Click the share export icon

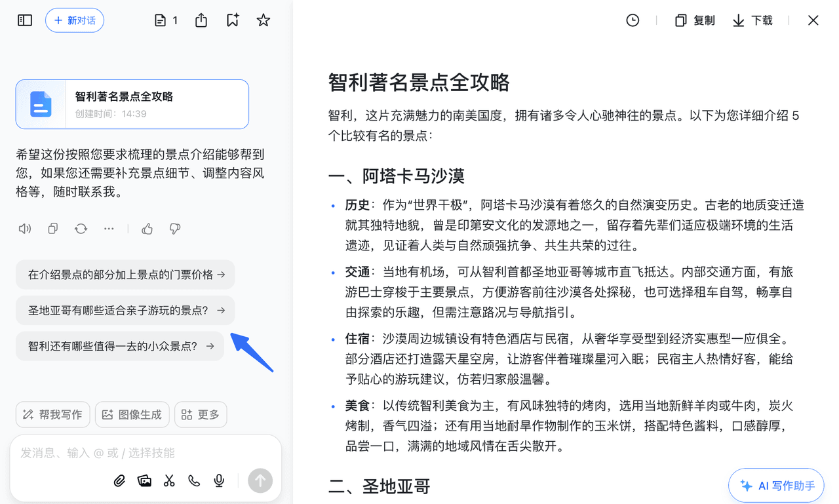coord(201,20)
